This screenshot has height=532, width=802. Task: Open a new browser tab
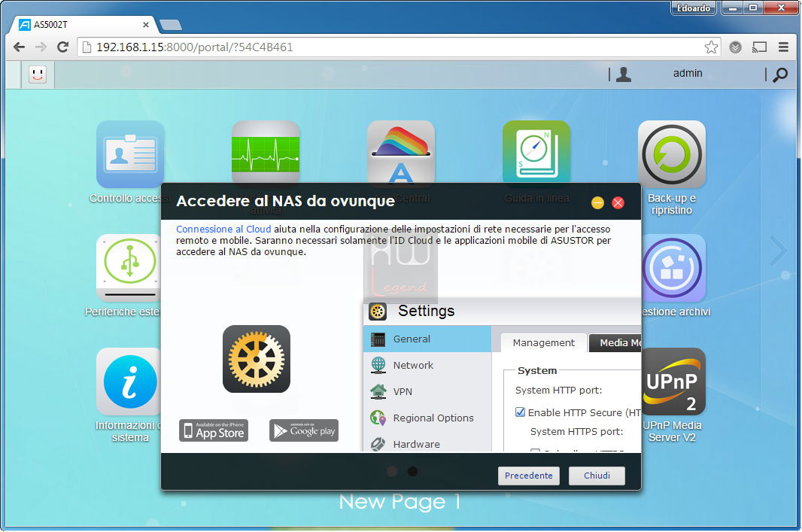(x=170, y=25)
